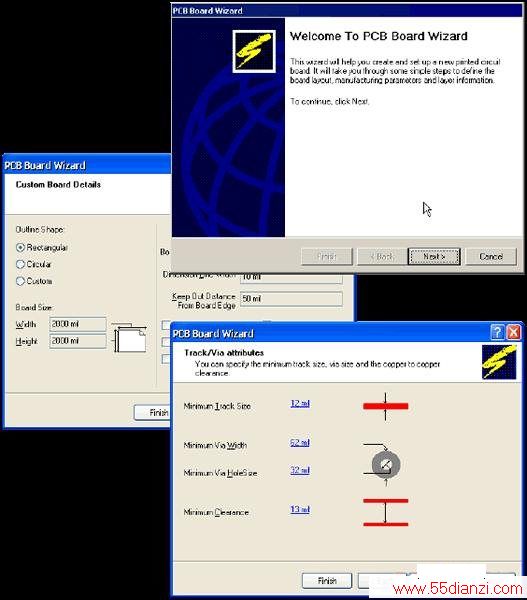The image size is (527, 600).
Task: Edit the 32mil minimum via hole size
Action: 300,470
